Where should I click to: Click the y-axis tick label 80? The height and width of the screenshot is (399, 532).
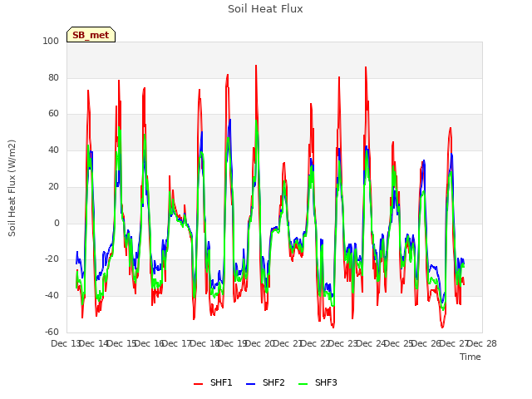pos(53,77)
